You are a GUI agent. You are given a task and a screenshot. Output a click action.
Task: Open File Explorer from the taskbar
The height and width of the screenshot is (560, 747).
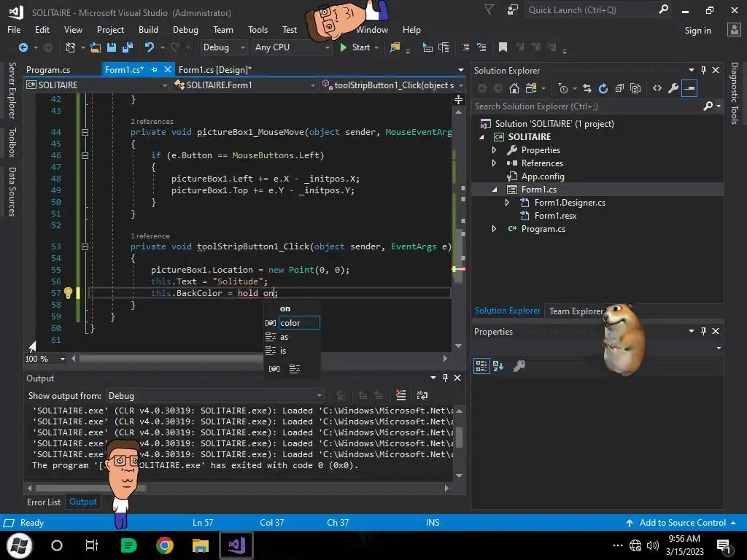coord(201,545)
